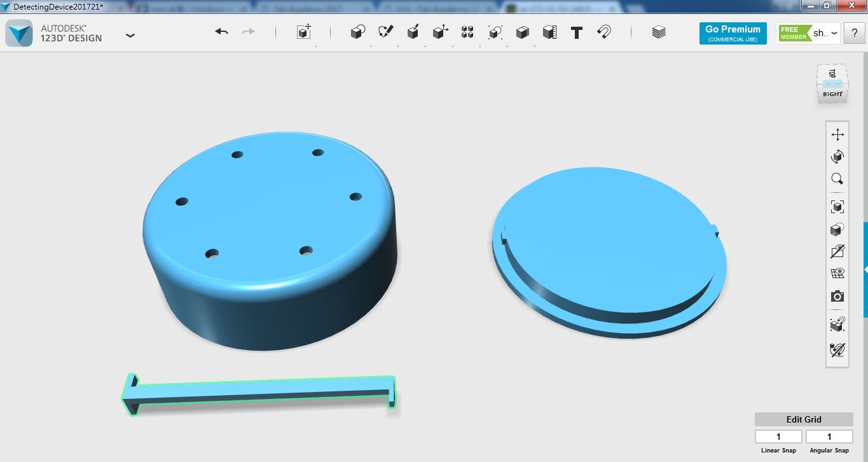Open the Pattern tool menu
Screen dimensions: 868x462
pos(468,32)
